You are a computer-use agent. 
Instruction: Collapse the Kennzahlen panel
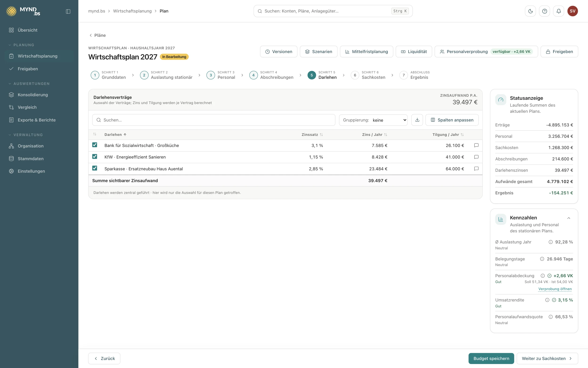[x=568, y=218]
